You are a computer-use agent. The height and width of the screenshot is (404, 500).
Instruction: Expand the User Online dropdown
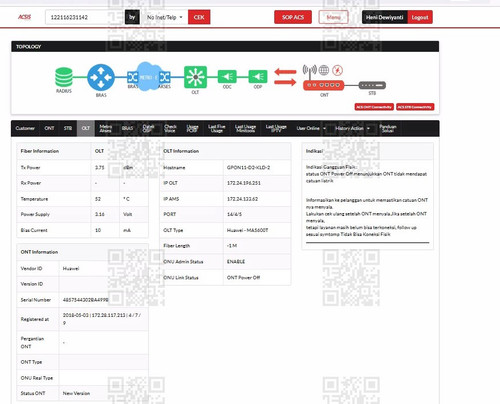[311, 128]
